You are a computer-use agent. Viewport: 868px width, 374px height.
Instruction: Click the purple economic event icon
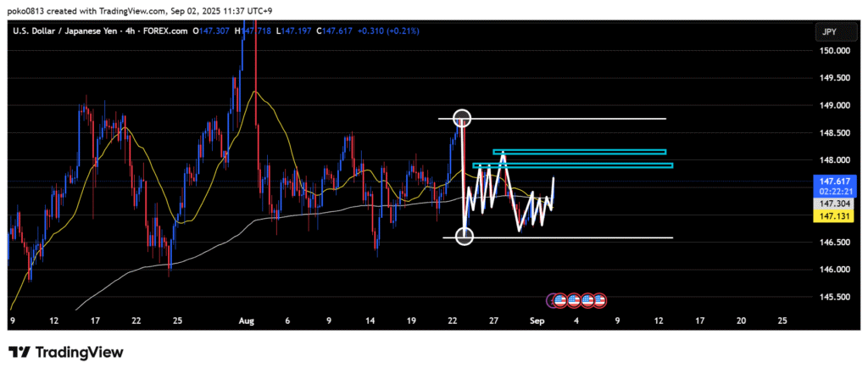[555, 299]
